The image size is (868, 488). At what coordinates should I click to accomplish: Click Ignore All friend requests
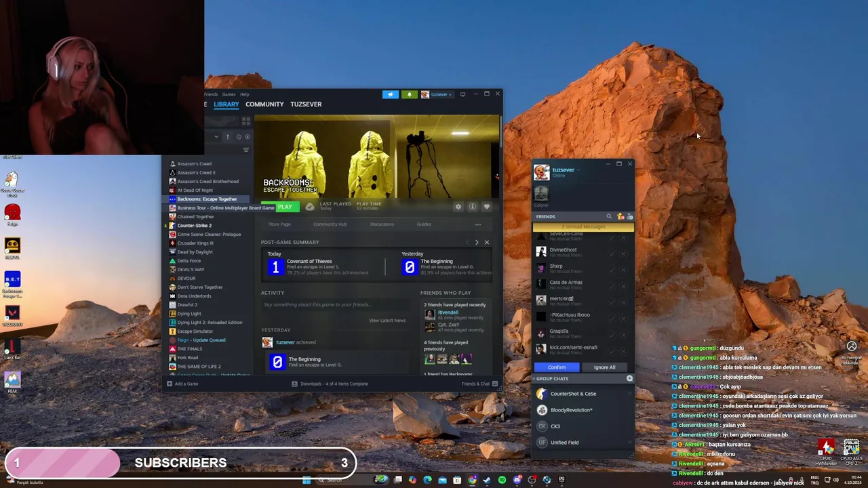point(604,367)
